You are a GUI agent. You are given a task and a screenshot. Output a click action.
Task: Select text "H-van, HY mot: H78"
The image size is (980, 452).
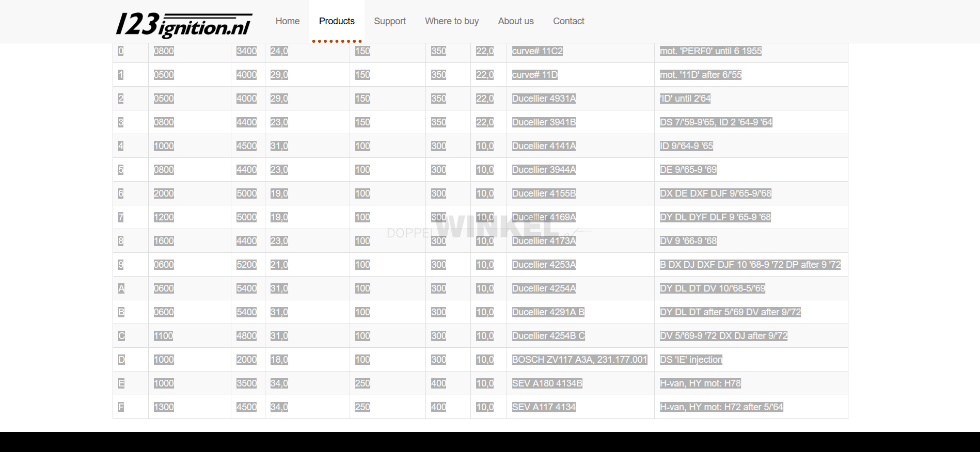(701, 383)
